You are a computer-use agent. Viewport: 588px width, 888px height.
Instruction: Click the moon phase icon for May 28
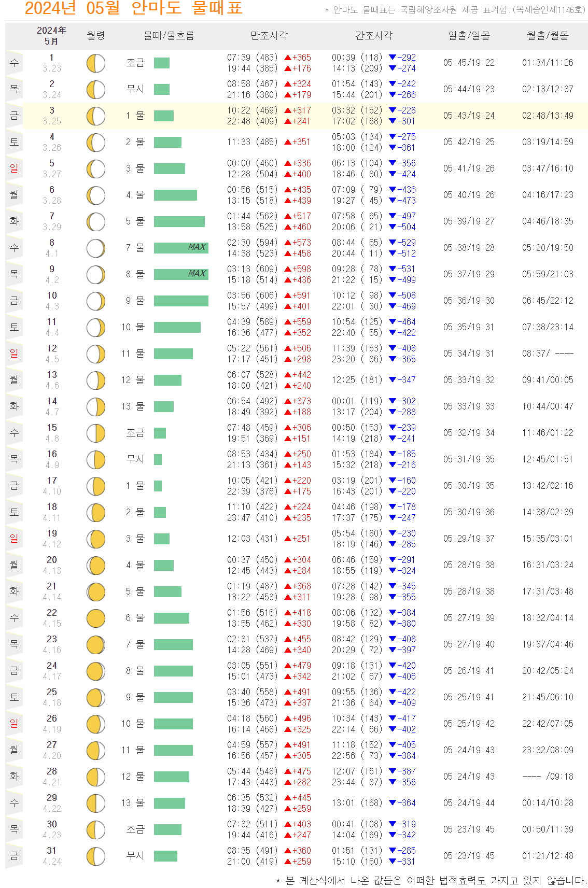tap(96, 777)
